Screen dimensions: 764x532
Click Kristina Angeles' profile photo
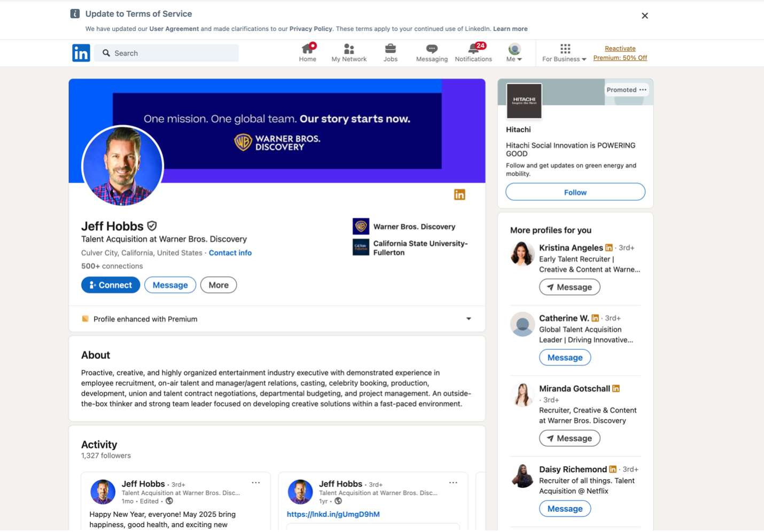click(x=523, y=254)
